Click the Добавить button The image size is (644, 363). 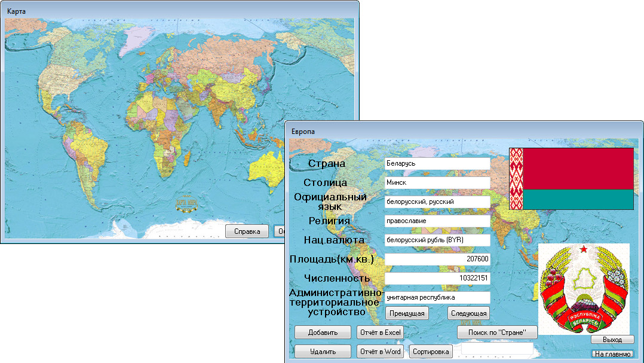323,332
